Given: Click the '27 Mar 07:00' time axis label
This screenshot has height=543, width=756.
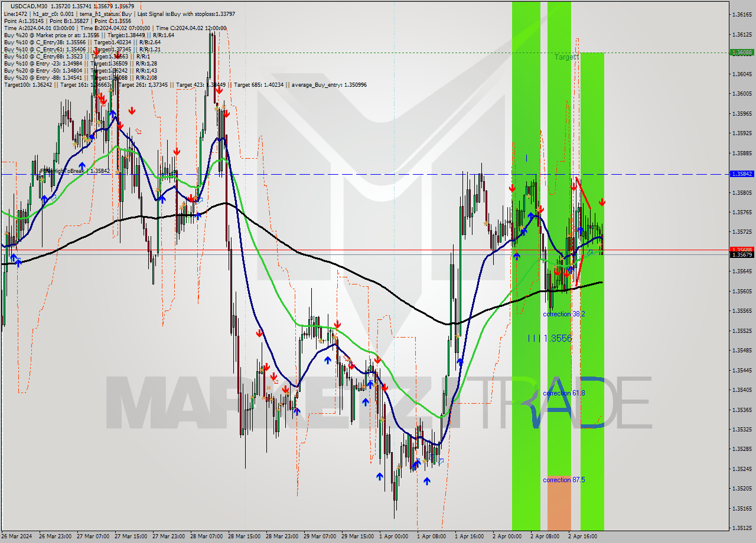Looking at the screenshot, I should [93, 537].
